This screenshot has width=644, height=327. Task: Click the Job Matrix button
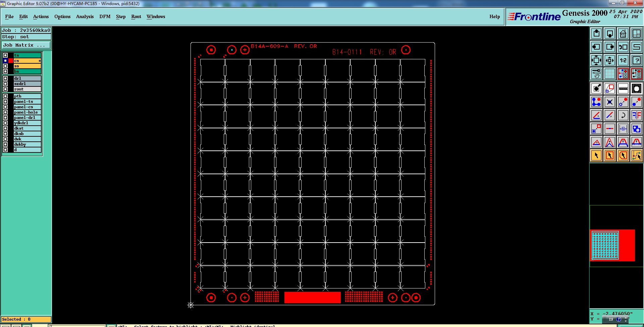(26, 45)
